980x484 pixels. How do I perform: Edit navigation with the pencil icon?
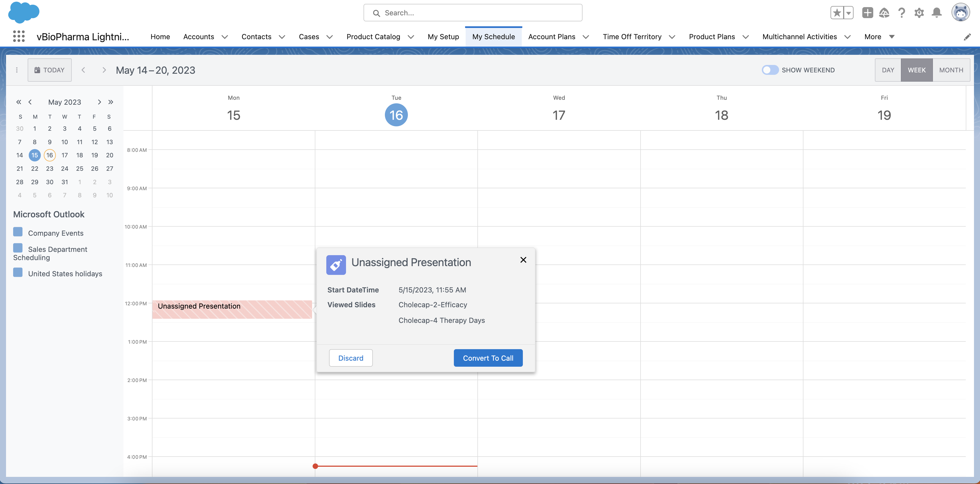point(967,37)
